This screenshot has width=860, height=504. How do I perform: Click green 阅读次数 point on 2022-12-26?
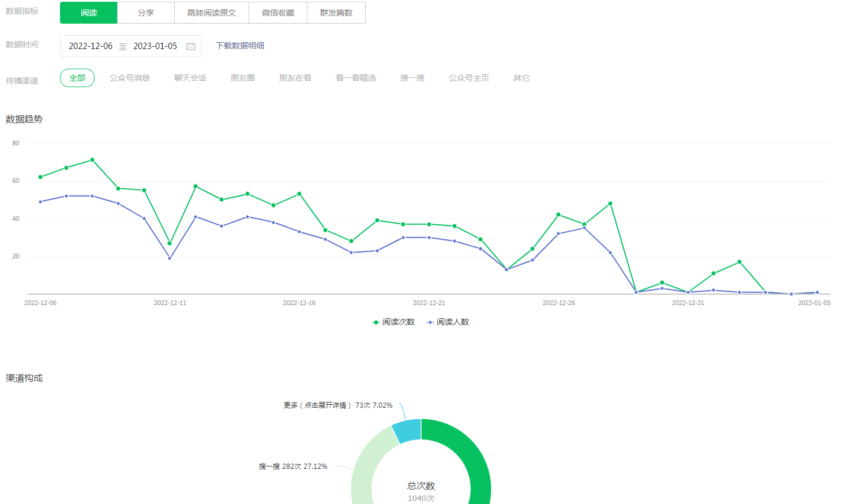pyautogui.click(x=558, y=215)
